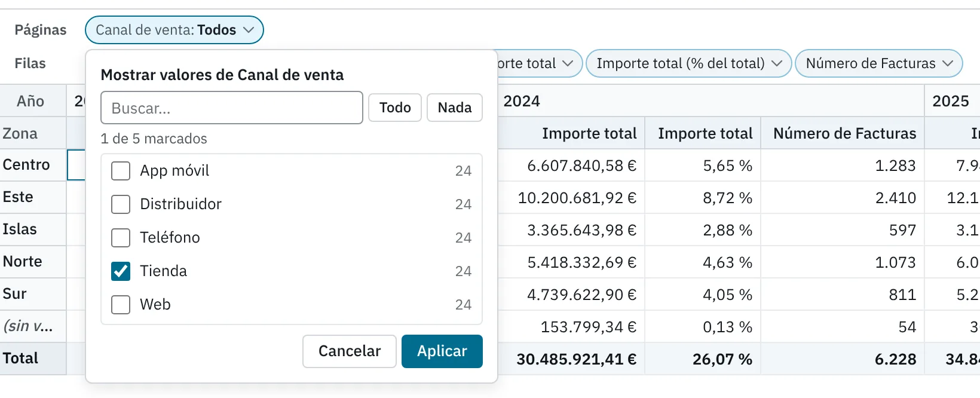The image size is (980, 398).
Task: Click the 26,07 % total cell
Action: pyautogui.click(x=703, y=359)
